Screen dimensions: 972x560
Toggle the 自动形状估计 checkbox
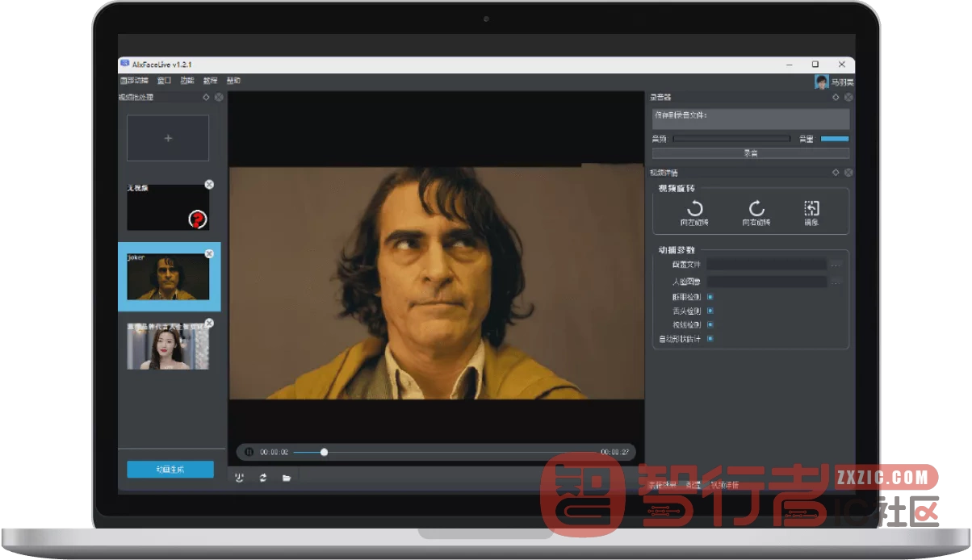[710, 338]
